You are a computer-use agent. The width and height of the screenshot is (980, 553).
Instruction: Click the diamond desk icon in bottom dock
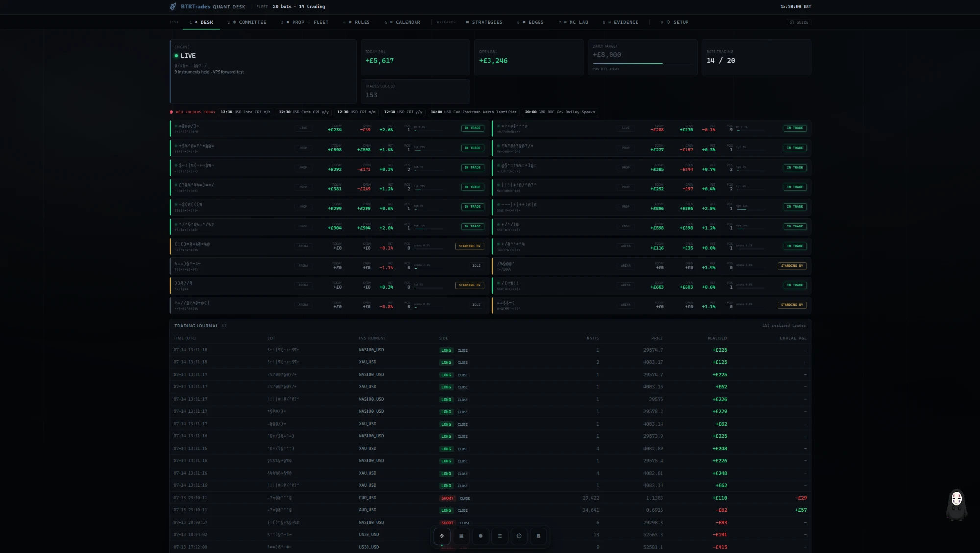[x=441, y=536]
